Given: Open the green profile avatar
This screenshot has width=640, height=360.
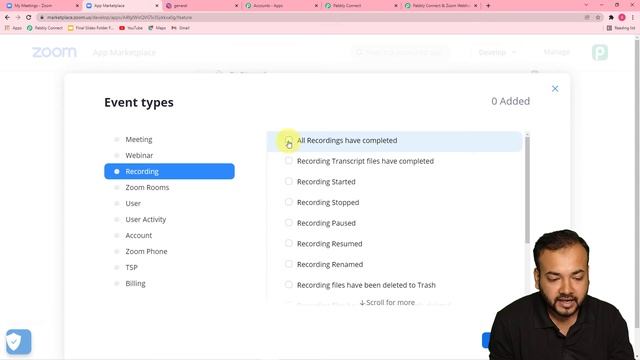Looking at the screenshot, I should coord(600,52).
